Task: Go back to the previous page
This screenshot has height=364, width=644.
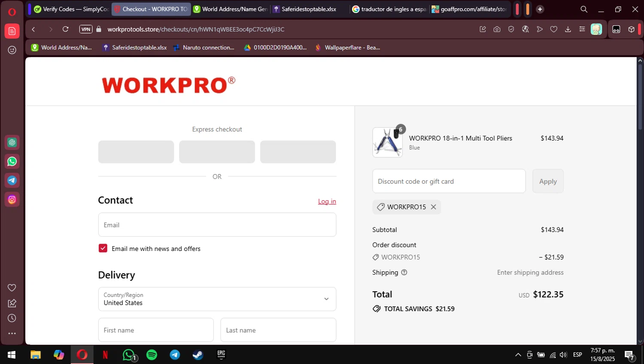Action: pyautogui.click(x=33, y=29)
